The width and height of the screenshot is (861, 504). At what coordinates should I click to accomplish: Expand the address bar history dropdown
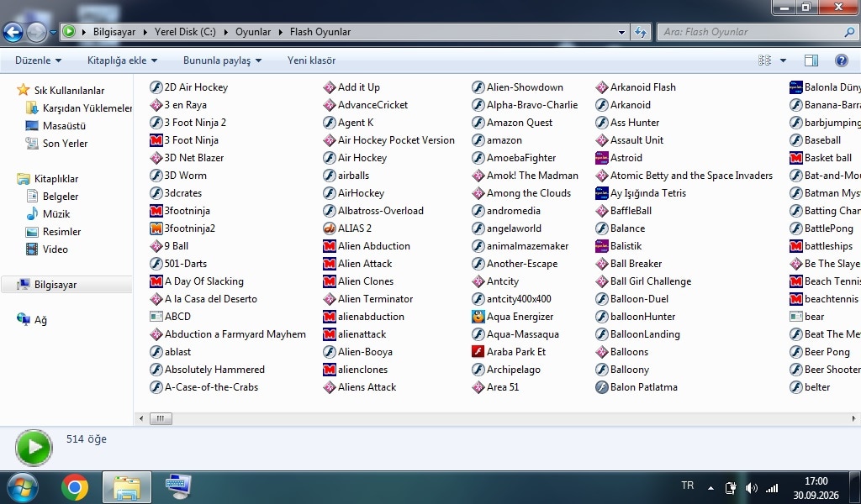621,32
